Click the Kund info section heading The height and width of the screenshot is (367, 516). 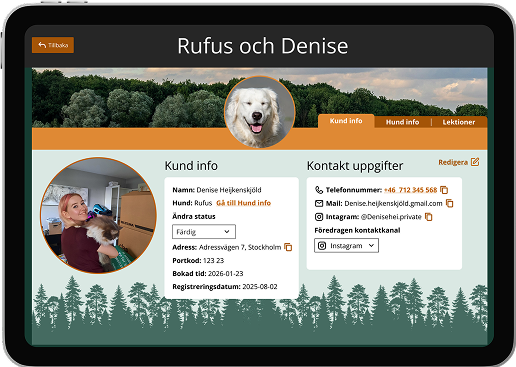[x=191, y=166]
